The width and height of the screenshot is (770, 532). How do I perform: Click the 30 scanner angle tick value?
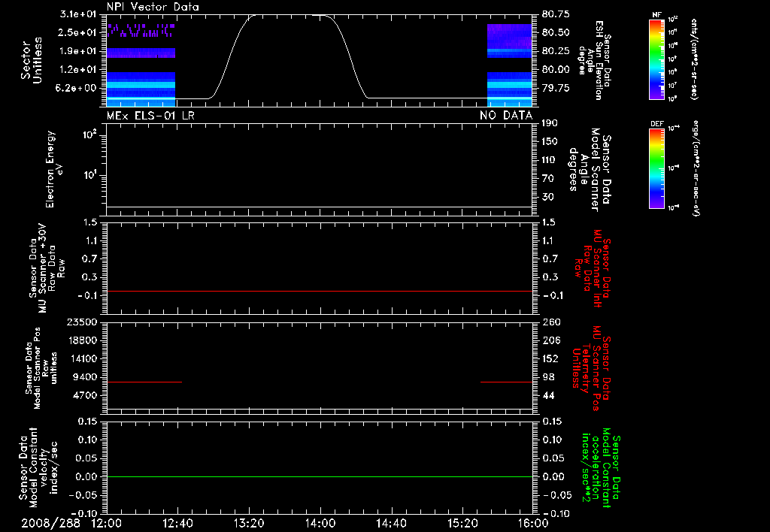(548, 198)
